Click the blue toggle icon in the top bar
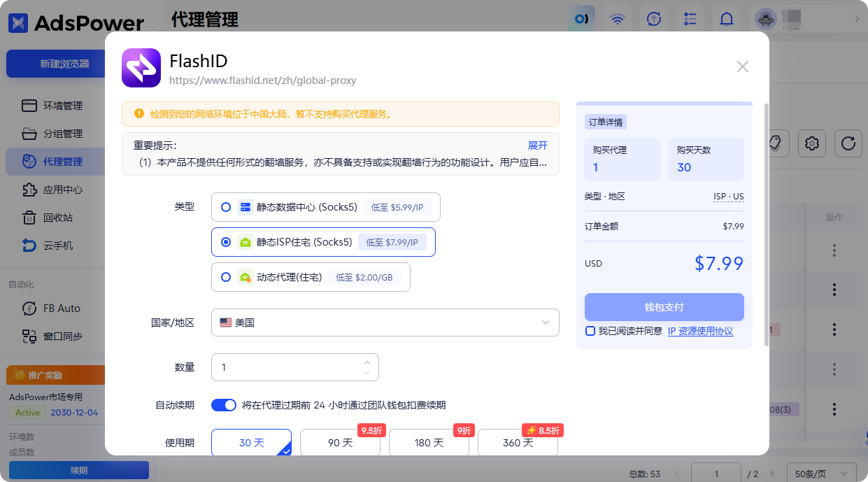868x482 pixels. 581,19
